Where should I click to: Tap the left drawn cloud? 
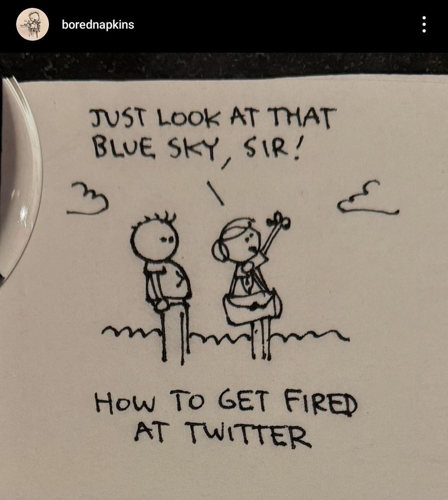tap(87, 198)
